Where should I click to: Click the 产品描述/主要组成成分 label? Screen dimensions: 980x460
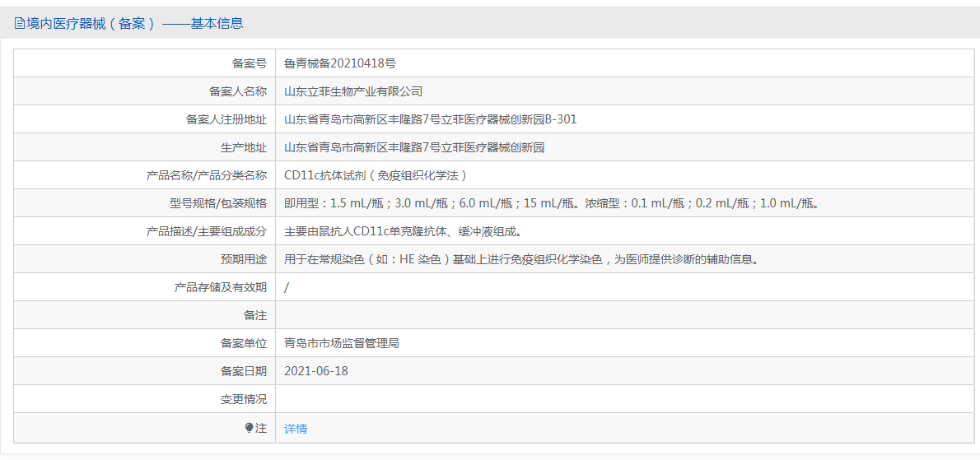pyautogui.click(x=207, y=231)
